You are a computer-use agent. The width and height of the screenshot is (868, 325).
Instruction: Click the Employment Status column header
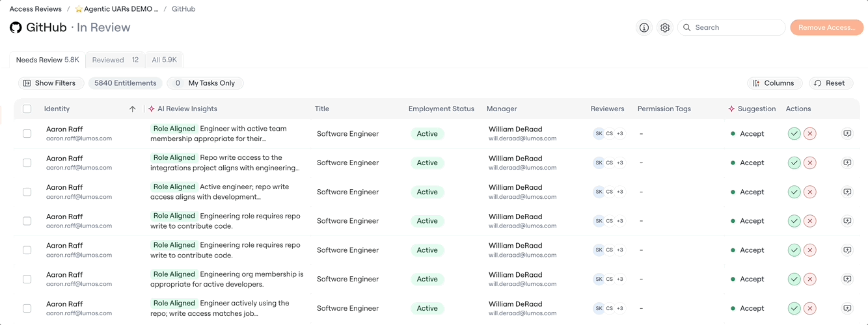pos(441,109)
